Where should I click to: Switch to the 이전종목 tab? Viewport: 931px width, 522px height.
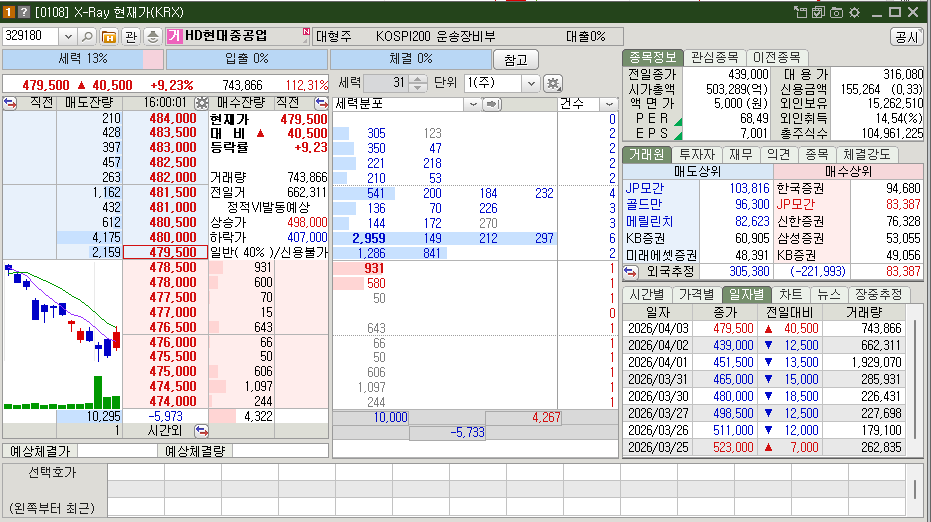[x=777, y=57]
